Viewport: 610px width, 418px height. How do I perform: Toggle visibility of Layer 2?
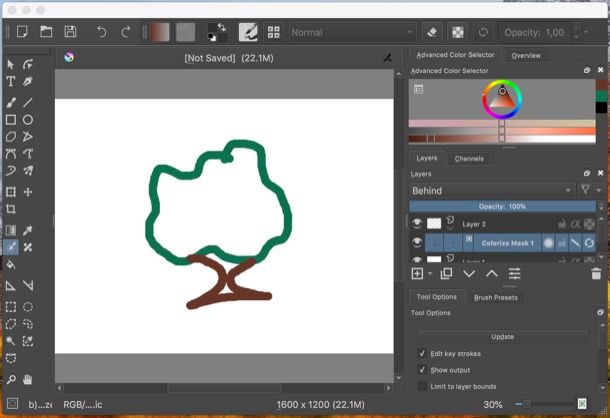tap(417, 223)
